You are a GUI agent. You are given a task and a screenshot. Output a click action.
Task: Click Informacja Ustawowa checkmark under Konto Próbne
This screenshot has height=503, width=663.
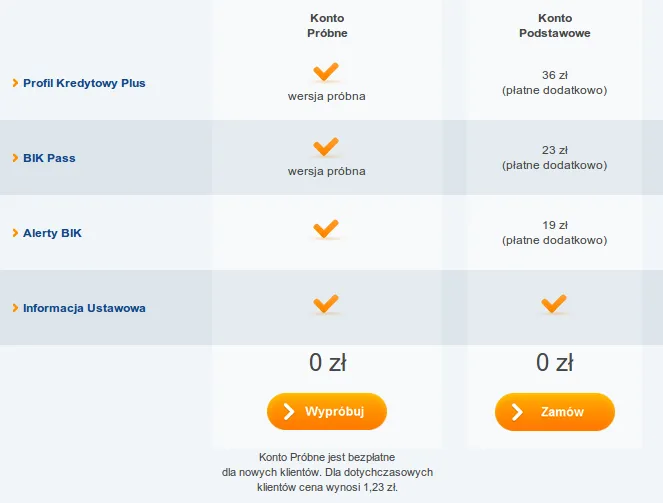pyautogui.click(x=326, y=303)
